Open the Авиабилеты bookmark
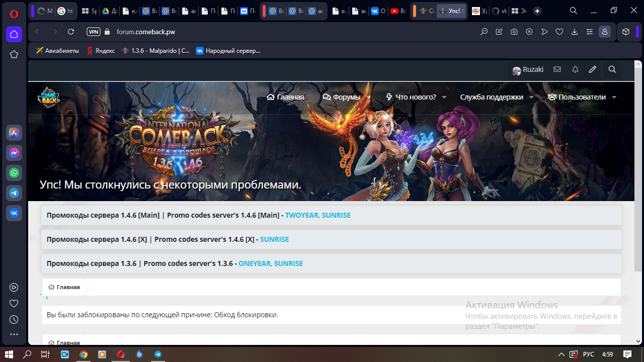The image size is (644, 362). pyautogui.click(x=57, y=51)
